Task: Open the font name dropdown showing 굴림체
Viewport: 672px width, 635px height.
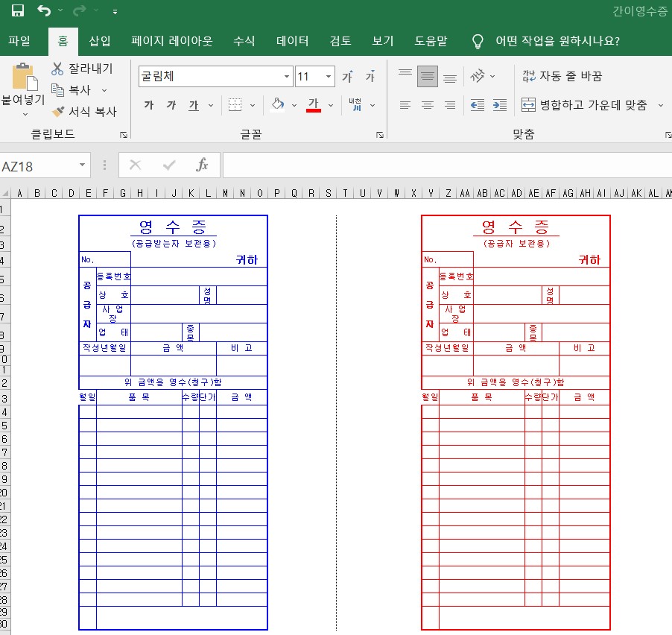Action: click(286, 76)
